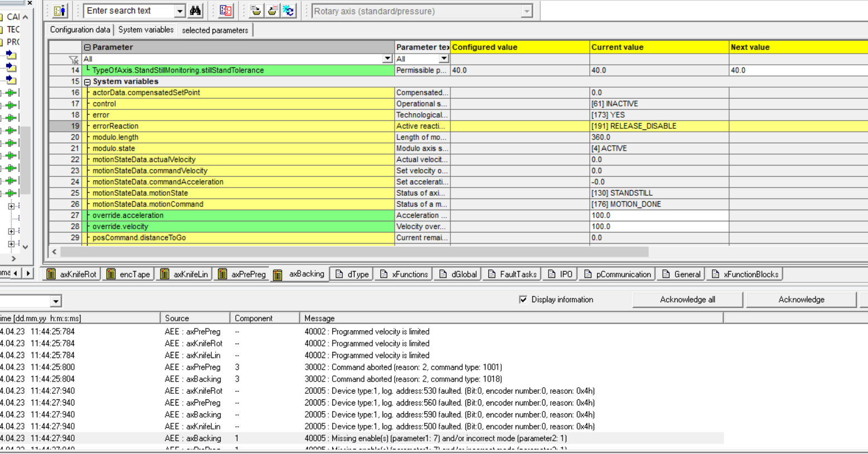
Task: Open the axKnifeRot tab
Action: coord(72,274)
